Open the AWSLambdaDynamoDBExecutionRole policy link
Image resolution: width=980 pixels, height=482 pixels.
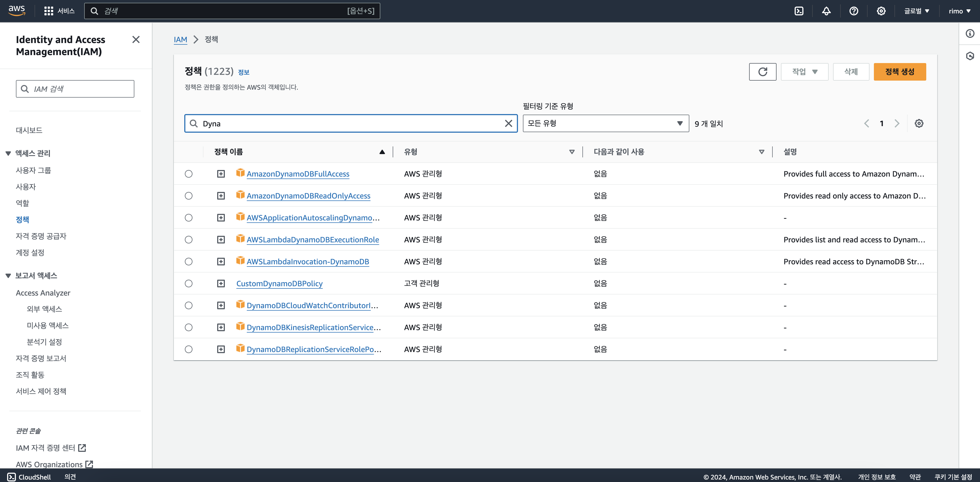tap(312, 240)
